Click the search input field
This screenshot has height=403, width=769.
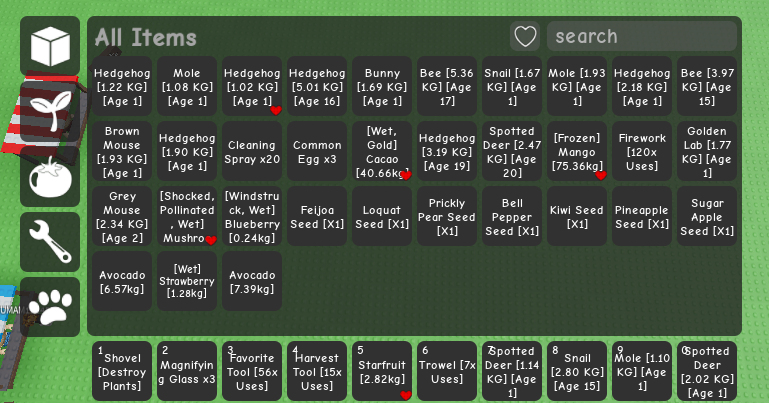coord(642,36)
